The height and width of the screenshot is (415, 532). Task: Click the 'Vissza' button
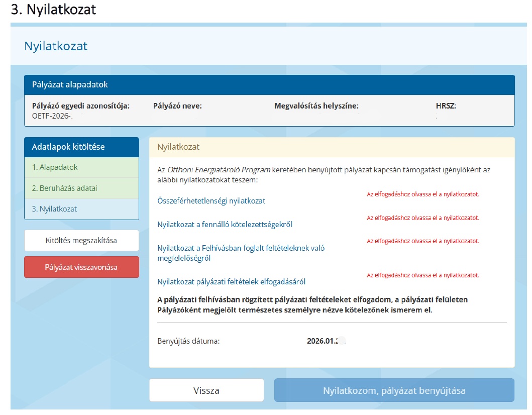point(206,390)
